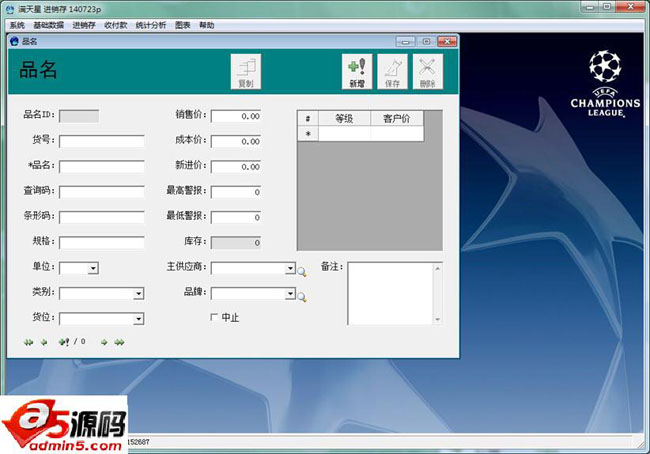
Task: Click empty 等级 cell in new grid row
Action: 344,134
